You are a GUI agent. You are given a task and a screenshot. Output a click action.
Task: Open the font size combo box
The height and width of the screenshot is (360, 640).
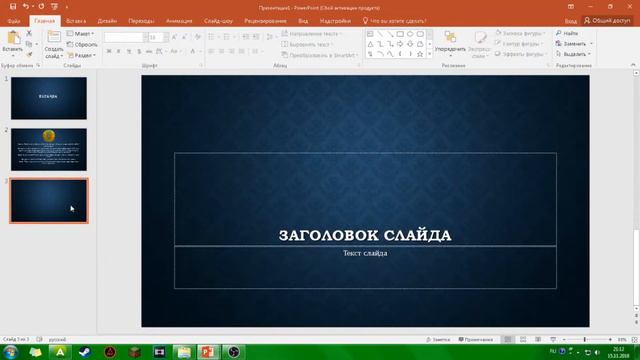point(159,37)
